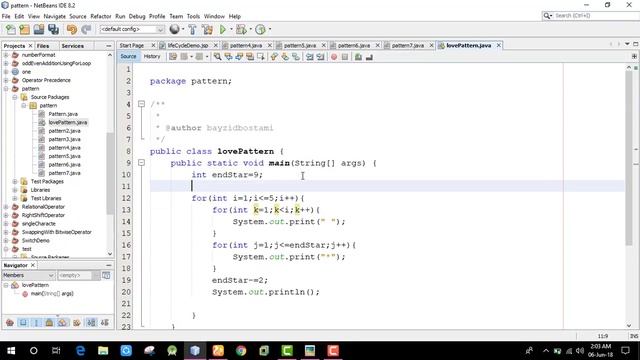Run the project with green play icon
This screenshot has width=640, height=360.
[x=222, y=29]
